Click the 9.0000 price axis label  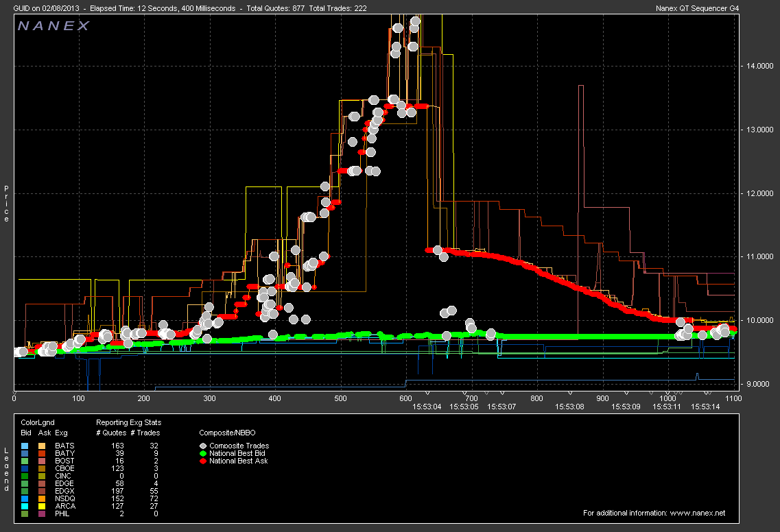(x=757, y=384)
